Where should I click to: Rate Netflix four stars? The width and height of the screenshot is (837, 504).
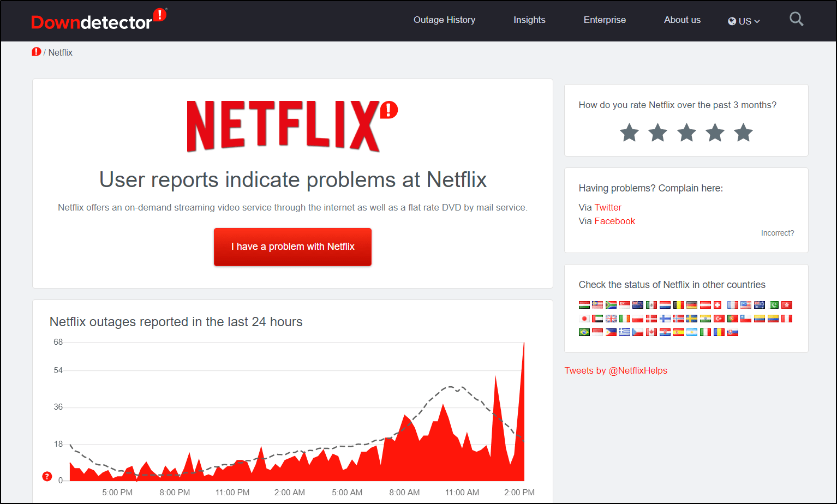pos(715,133)
